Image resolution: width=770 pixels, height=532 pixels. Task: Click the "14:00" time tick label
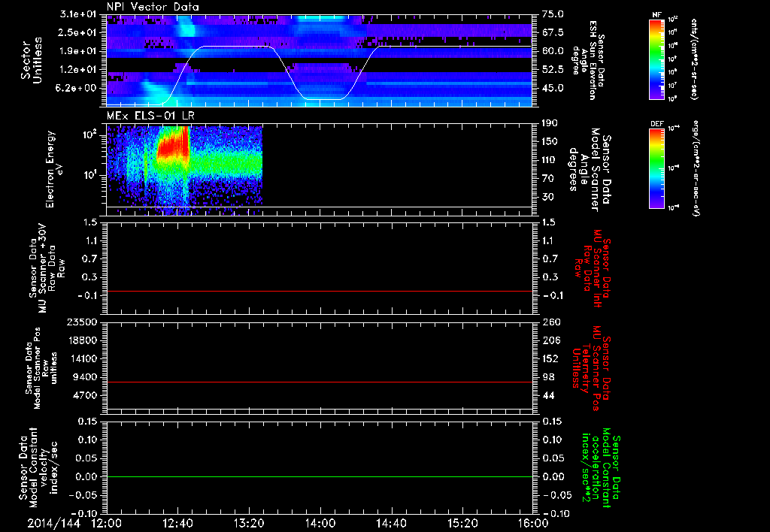point(320,523)
